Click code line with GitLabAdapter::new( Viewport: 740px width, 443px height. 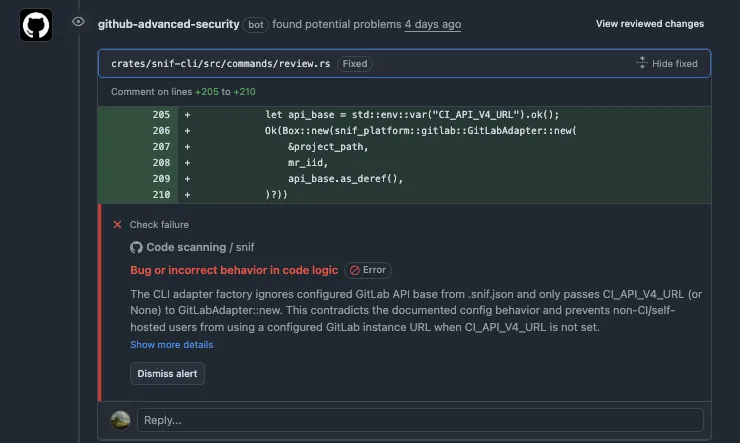pyautogui.click(x=420, y=131)
